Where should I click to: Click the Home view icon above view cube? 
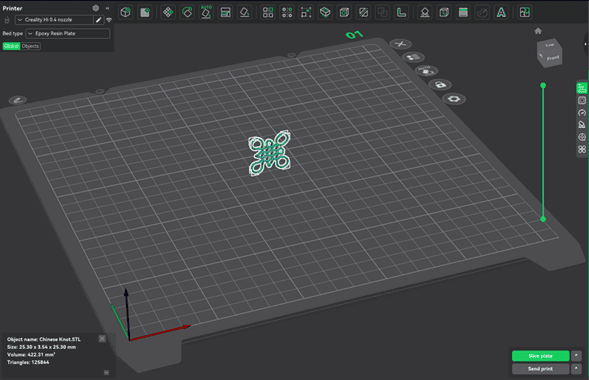pyautogui.click(x=538, y=31)
